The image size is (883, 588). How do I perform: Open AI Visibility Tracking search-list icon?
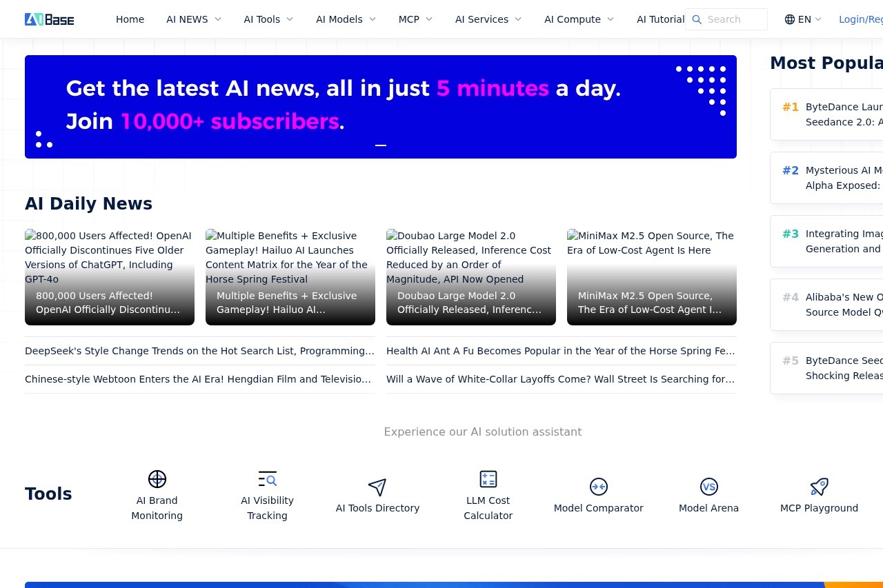pyautogui.click(x=267, y=479)
